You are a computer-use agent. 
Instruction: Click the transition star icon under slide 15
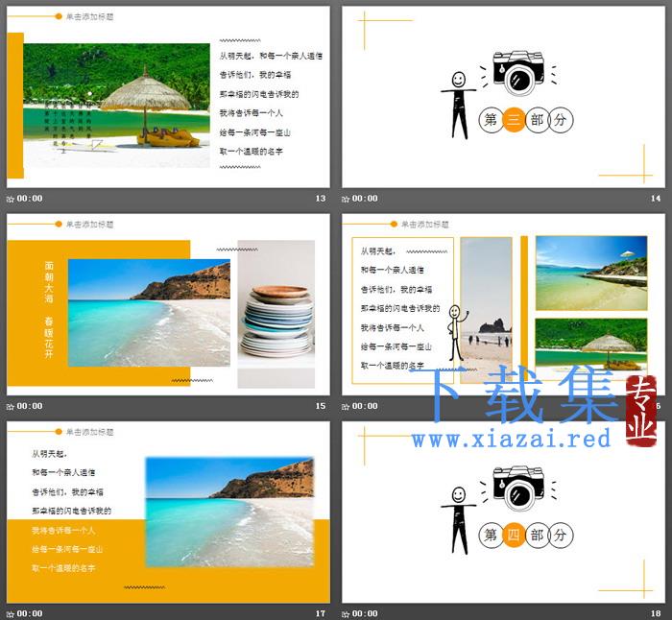click(x=11, y=406)
